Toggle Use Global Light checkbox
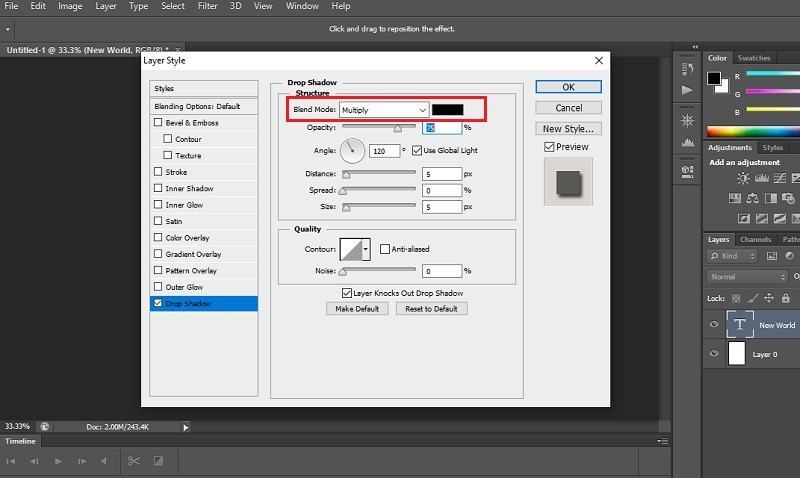 point(417,150)
